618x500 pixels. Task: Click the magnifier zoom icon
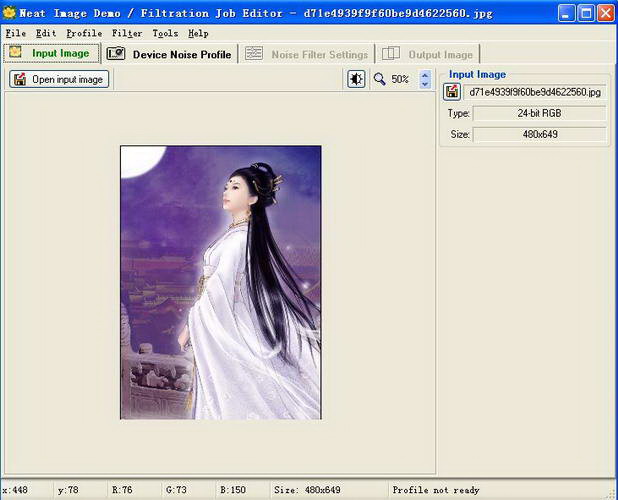coord(379,79)
